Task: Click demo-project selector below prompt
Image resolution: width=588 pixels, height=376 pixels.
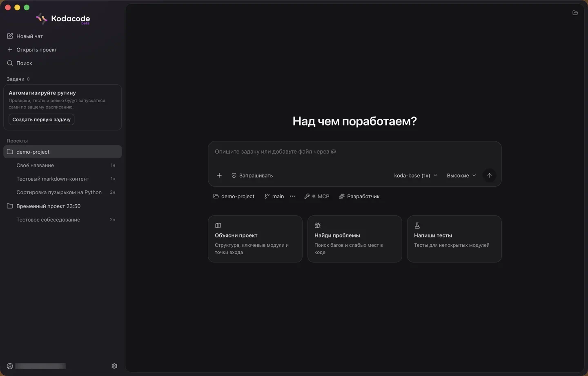Action: 234,196
